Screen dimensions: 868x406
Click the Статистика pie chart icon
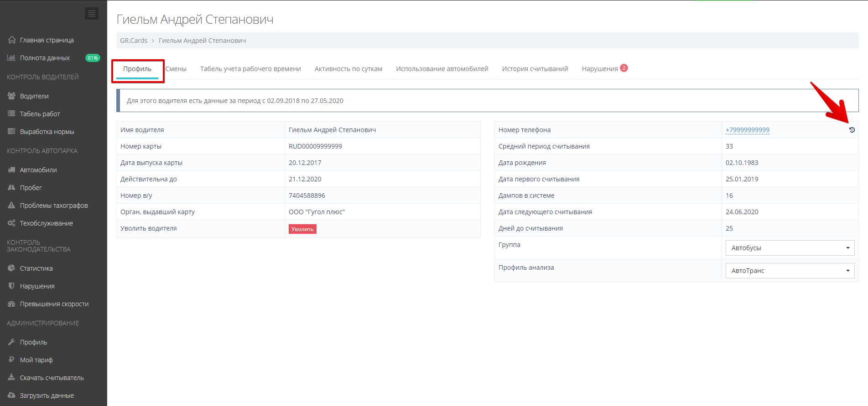click(x=12, y=268)
